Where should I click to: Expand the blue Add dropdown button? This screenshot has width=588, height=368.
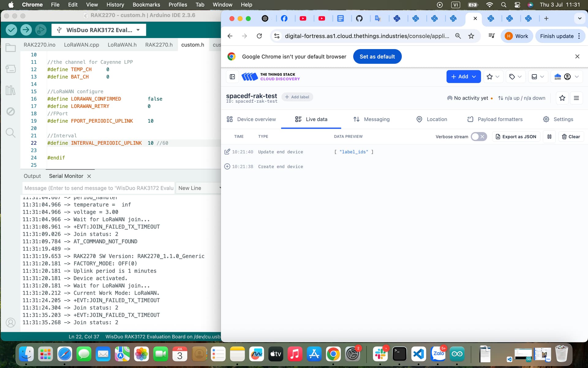click(x=463, y=77)
